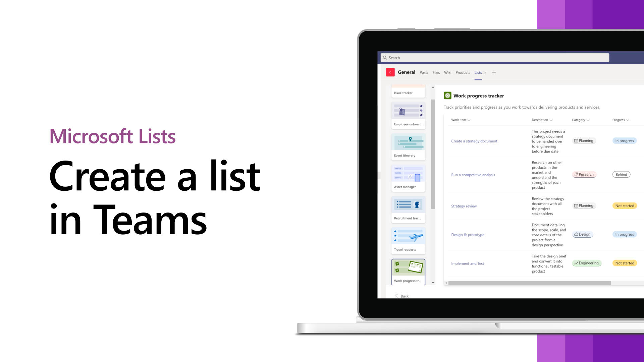
Task: Select the Planning category badge
Action: (x=584, y=140)
